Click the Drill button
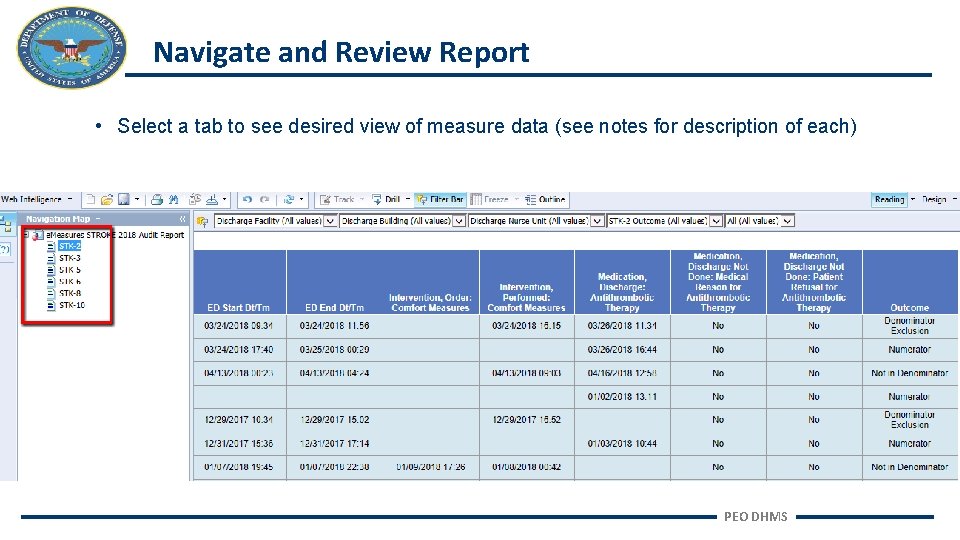This screenshot has width=960, height=540. (386, 200)
